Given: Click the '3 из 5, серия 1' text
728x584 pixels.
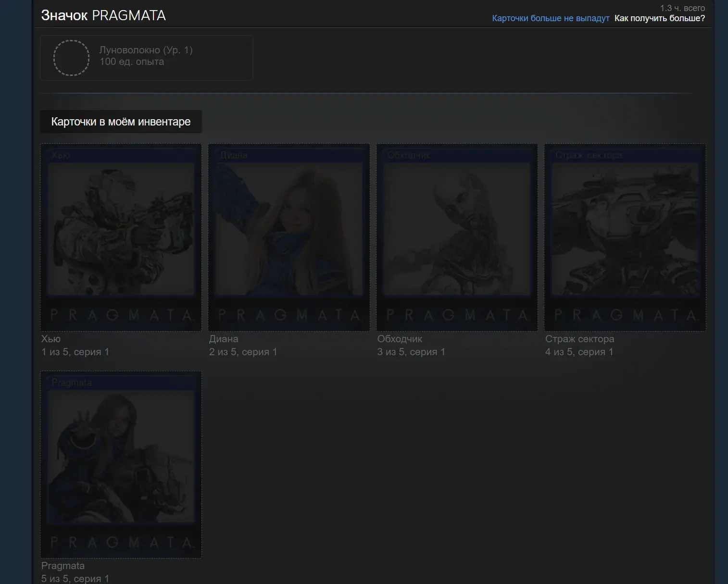Looking at the screenshot, I should pos(411,352).
